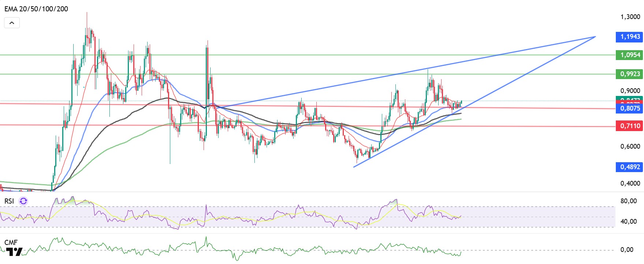Click the CMF 0,00 scale value
Viewport: 644px width, 264px height.
point(627,250)
